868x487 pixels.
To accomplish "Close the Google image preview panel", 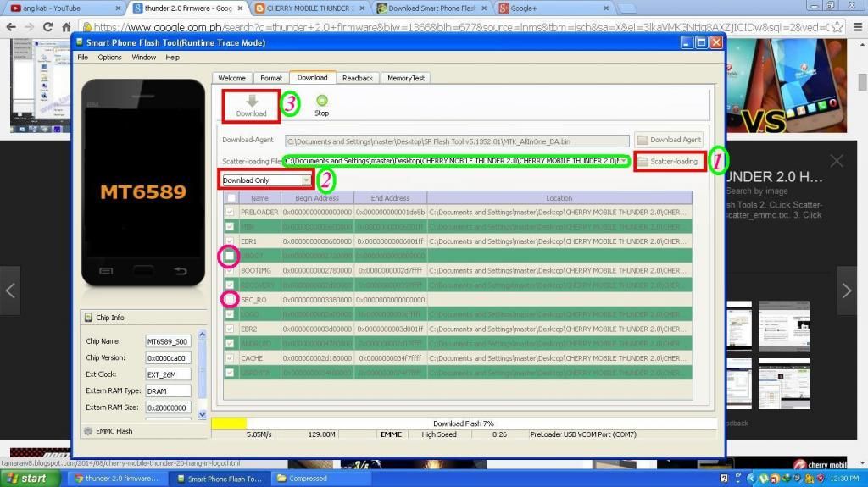I will pyautogui.click(x=837, y=161).
